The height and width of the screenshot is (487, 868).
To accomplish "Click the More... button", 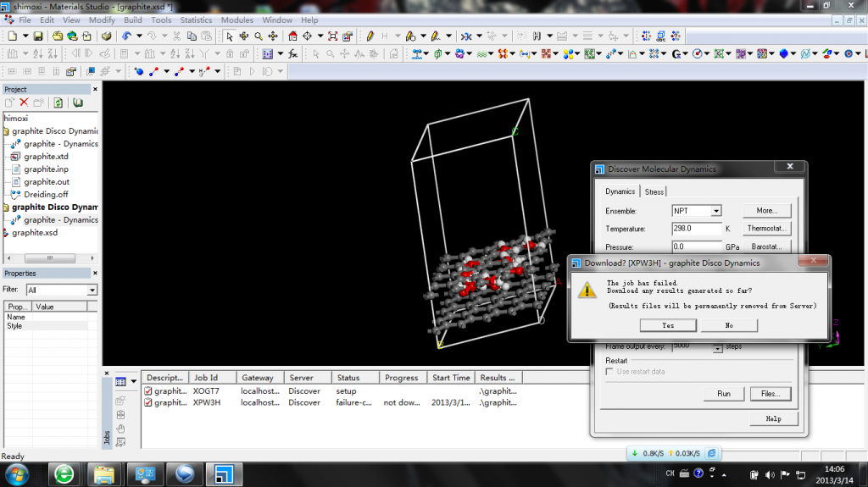I will point(766,210).
